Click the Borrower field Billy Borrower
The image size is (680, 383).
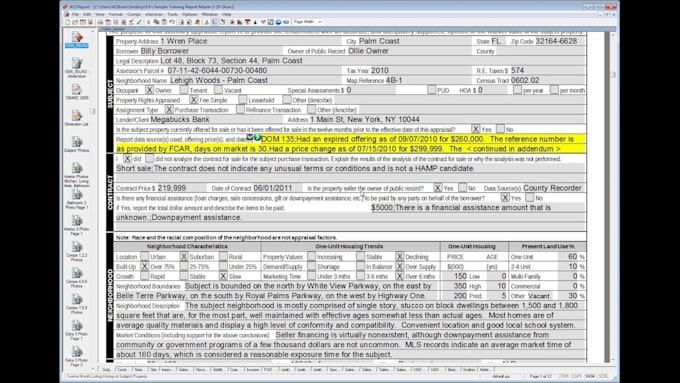(x=210, y=51)
